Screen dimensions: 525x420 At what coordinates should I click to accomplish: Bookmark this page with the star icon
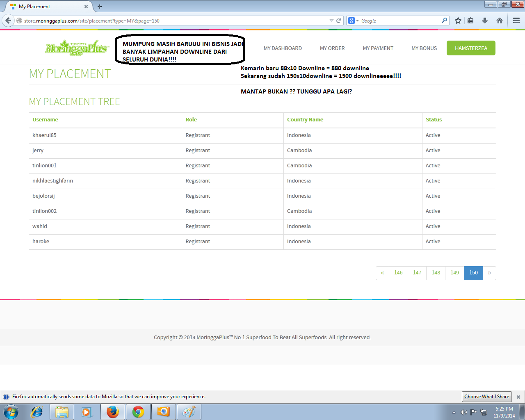pos(458,21)
